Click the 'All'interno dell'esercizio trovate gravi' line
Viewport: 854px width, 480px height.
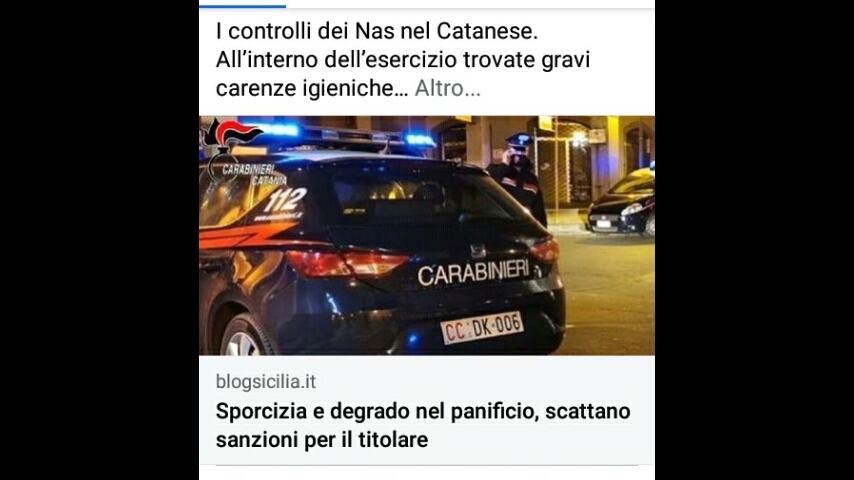403,59
